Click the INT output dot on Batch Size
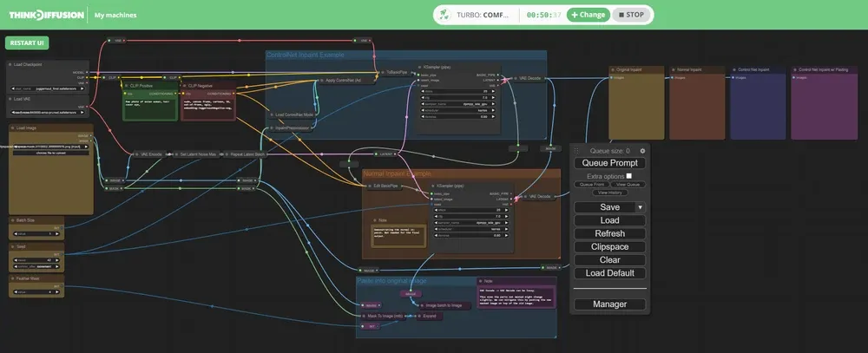The image size is (868, 353). click(62, 227)
